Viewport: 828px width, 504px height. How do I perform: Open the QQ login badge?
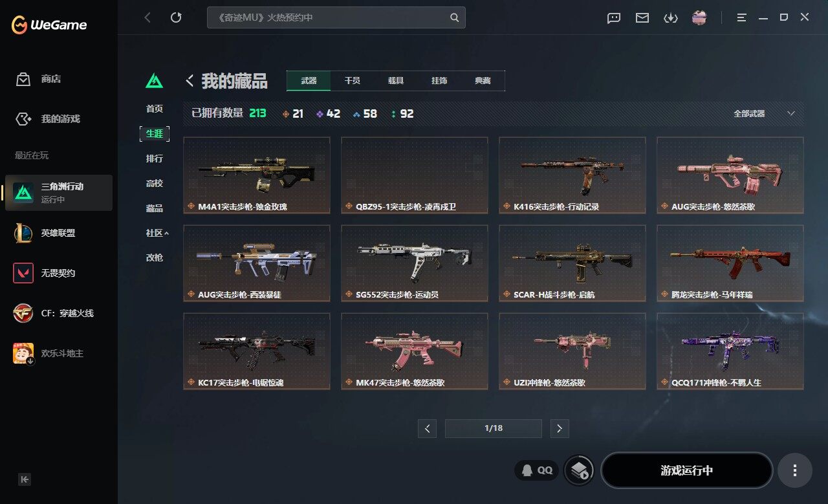pyautogui.click(x=537, y=470)
